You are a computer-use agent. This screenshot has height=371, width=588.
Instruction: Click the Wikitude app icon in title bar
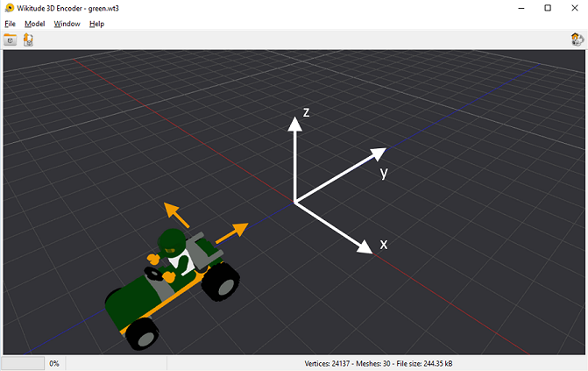tap(9, 8)
